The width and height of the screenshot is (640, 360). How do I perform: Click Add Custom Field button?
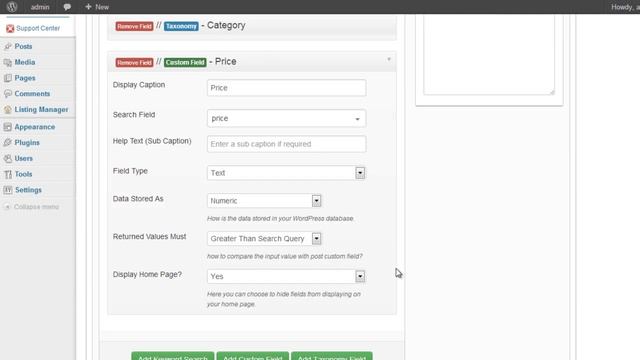253,356
